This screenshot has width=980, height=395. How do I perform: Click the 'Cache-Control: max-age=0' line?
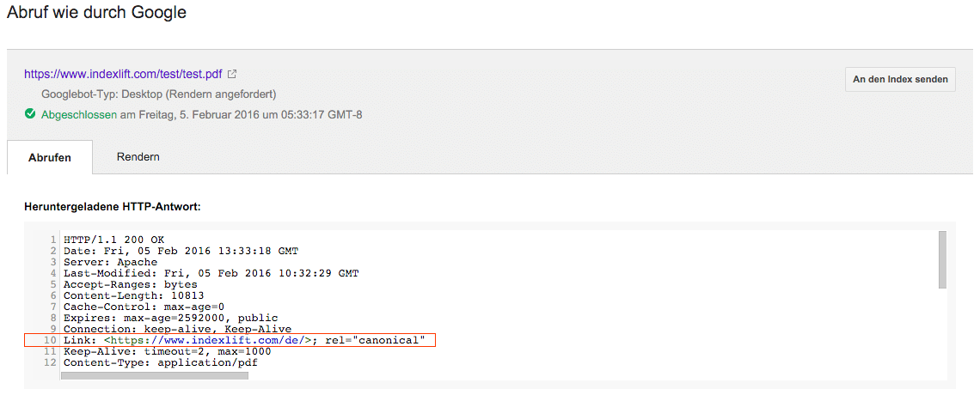[144, 307]
